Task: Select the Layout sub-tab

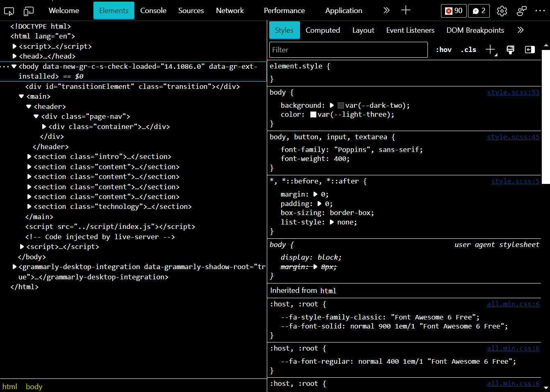Action: (363, 30)
